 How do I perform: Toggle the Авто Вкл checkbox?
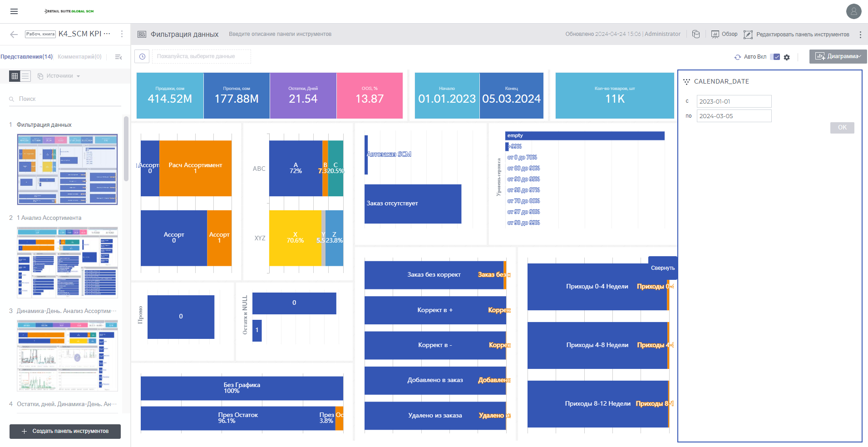(x=776, y=57)
